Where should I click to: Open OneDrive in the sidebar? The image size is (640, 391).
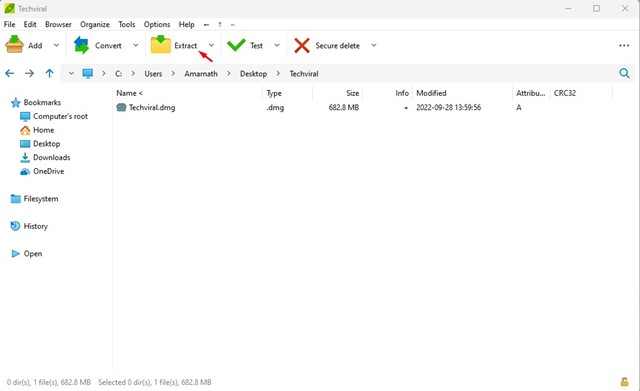pos(49,171)
